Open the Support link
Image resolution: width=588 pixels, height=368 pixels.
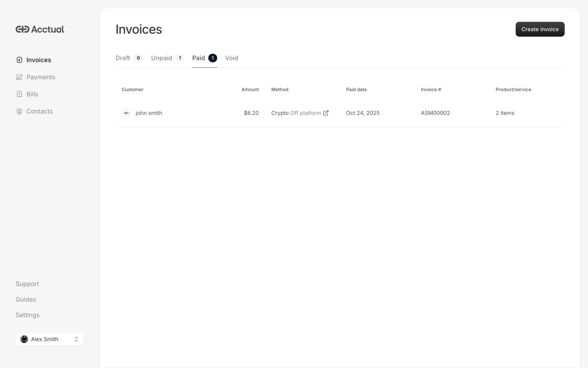pos(27,284)
